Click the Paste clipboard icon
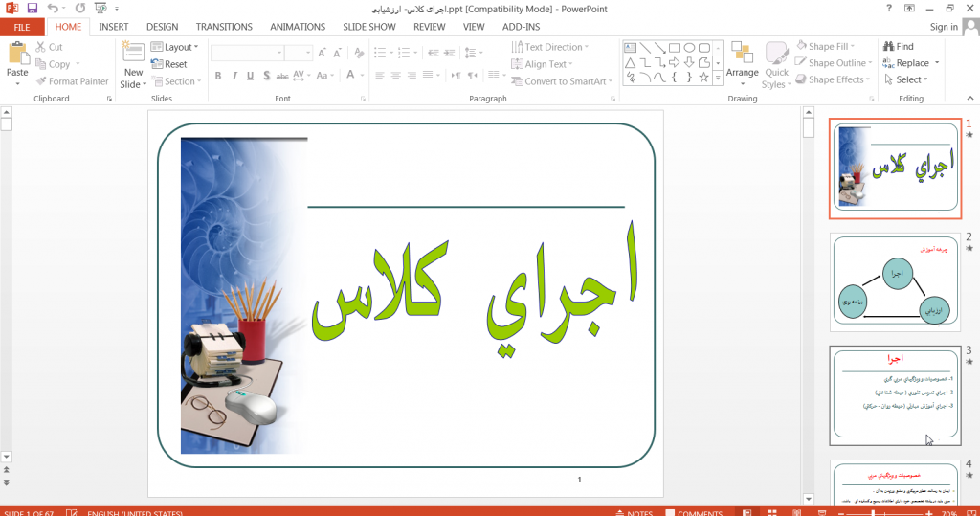 click(x=17, y=54)
